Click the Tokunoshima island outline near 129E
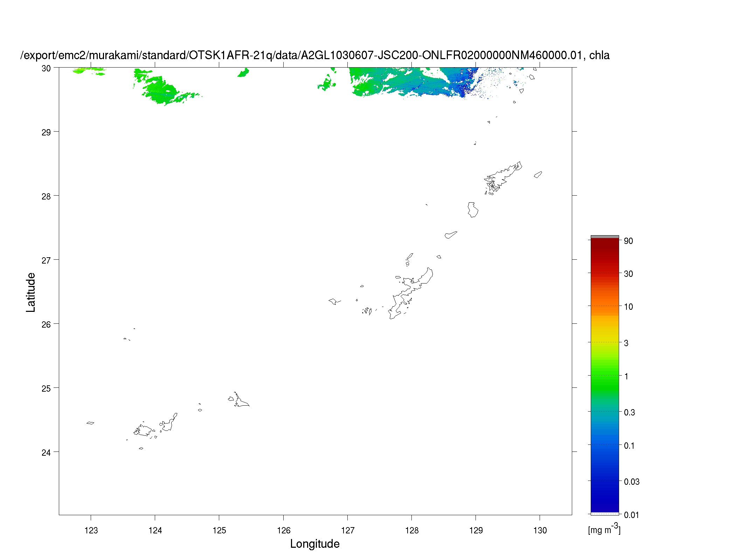The width and height of the screenshot is (735, 560). (473, 210)
